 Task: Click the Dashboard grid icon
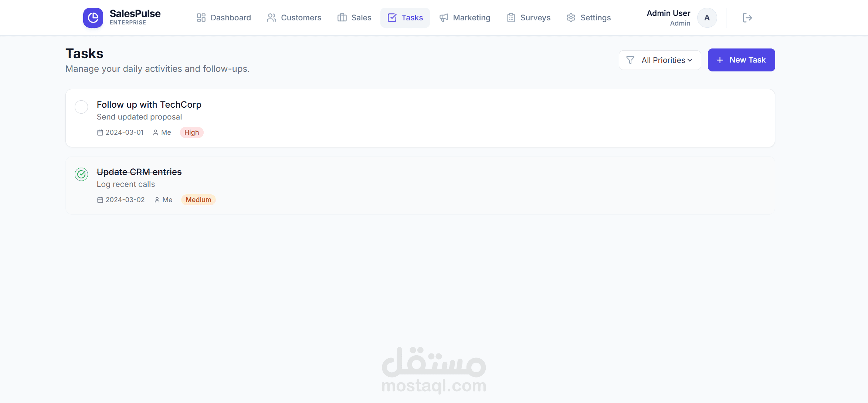201,18
